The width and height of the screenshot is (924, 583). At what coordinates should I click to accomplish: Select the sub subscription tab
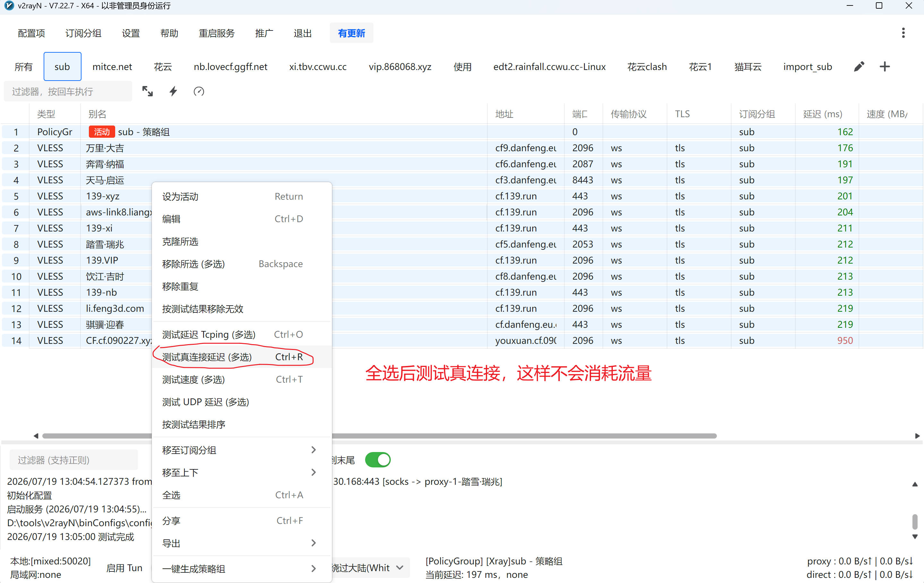[x=62, y=67]
